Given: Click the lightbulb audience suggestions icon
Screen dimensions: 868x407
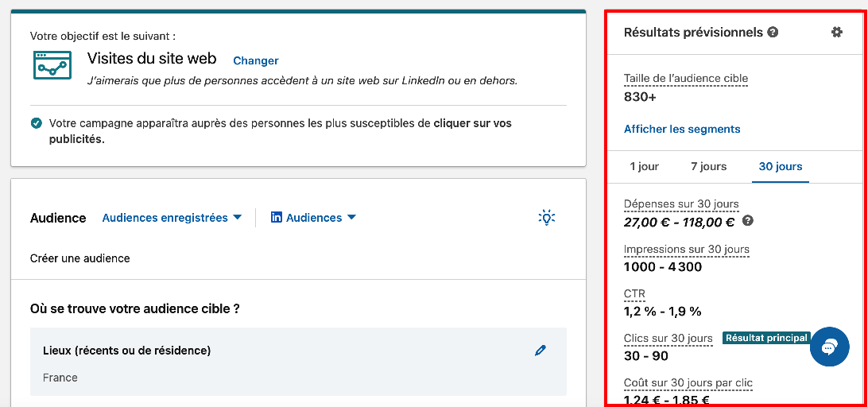Looking at the screenshot, I should 546,217.
